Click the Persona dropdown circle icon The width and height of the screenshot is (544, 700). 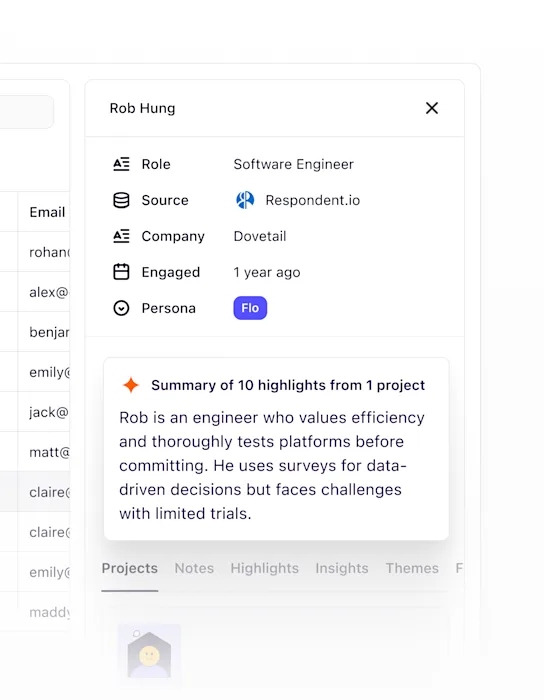pyautogui.click(x=121, y=308)
